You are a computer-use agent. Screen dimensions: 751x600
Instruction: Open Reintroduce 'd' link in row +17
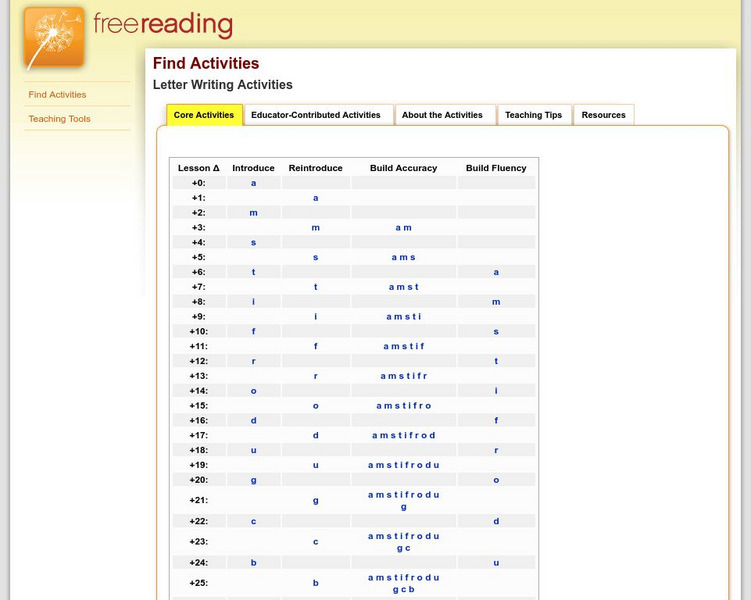tap(316, 435)
